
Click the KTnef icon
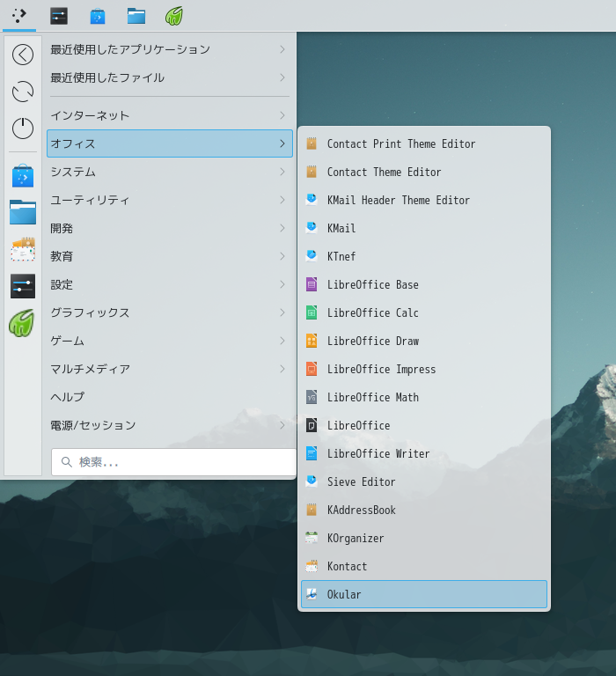[x=312, y=256]
